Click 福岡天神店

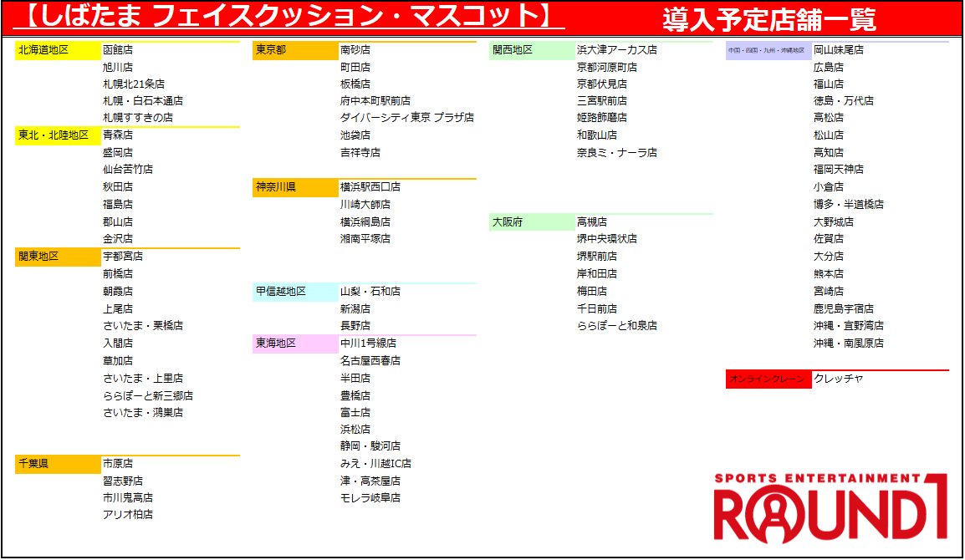pyautogui.click(x=838, y=169)
